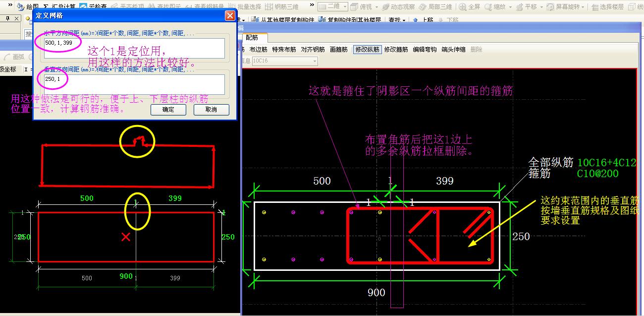The image size is (644, 316).
Task: Cancel grid dialog with 取消 button
Action: 212,110
